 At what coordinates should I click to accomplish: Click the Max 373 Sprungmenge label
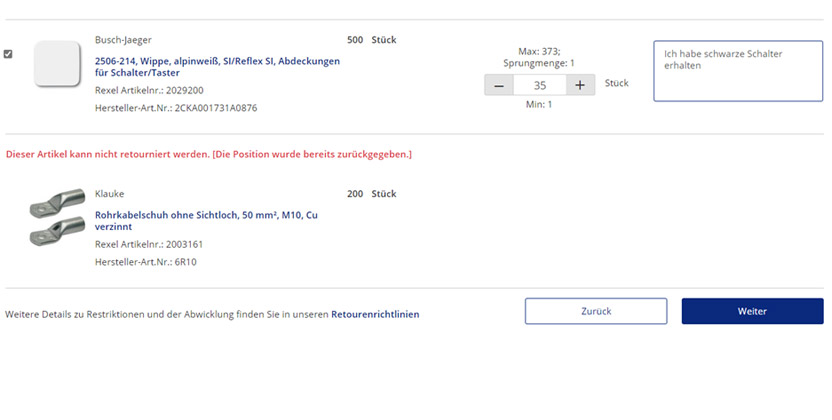coord(539,57)
